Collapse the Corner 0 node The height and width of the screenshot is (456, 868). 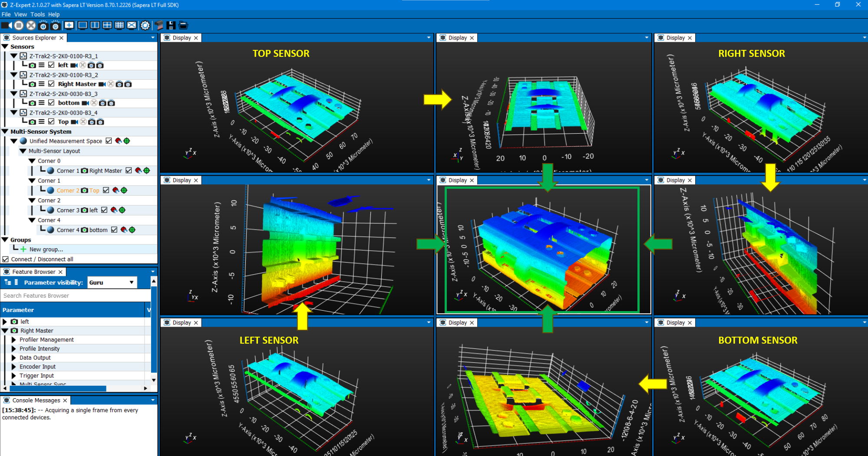click(x=32, y=161)
